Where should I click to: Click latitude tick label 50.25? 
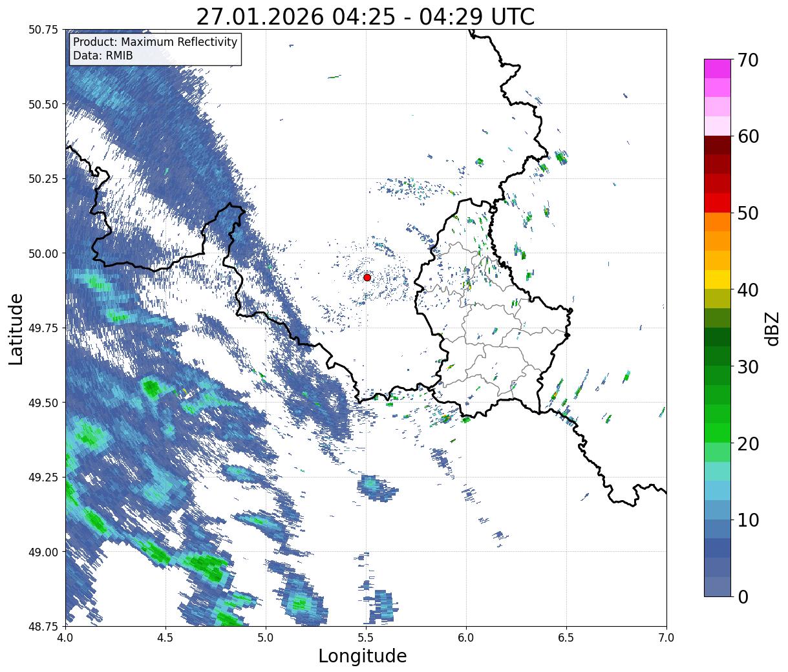(43, 178)
